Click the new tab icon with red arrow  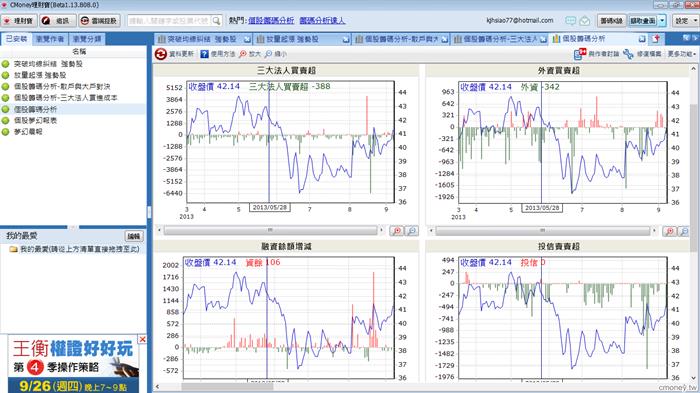[656, 39]
